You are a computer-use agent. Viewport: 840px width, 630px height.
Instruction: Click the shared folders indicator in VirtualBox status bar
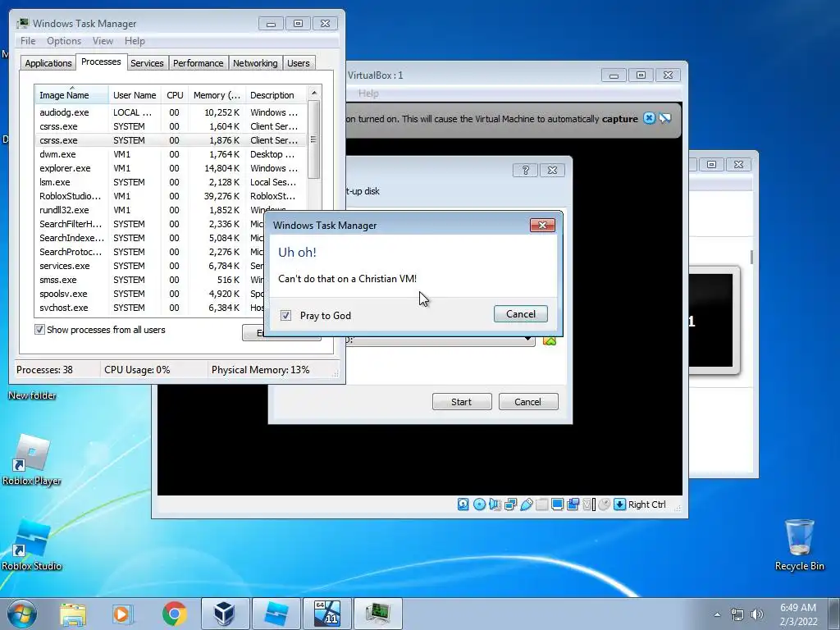tap(541, 504)
